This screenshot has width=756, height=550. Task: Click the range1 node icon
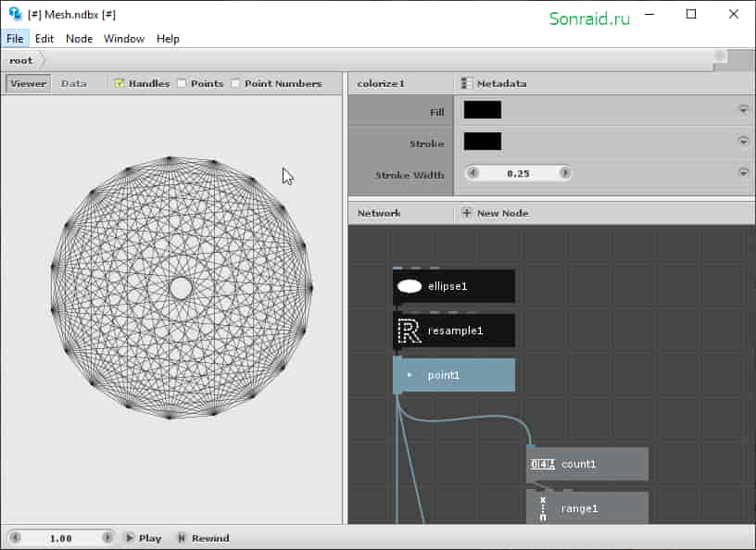click(543, 509)
